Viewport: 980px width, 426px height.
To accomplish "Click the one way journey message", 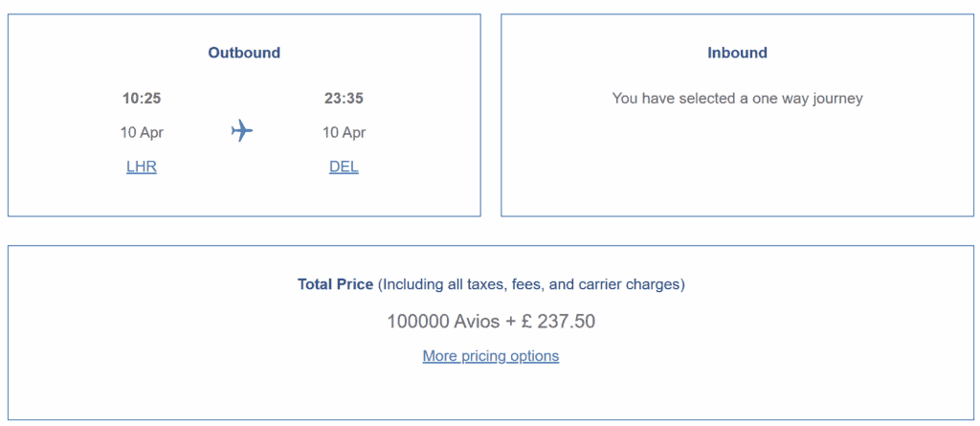I will click(x=738, y=99).
